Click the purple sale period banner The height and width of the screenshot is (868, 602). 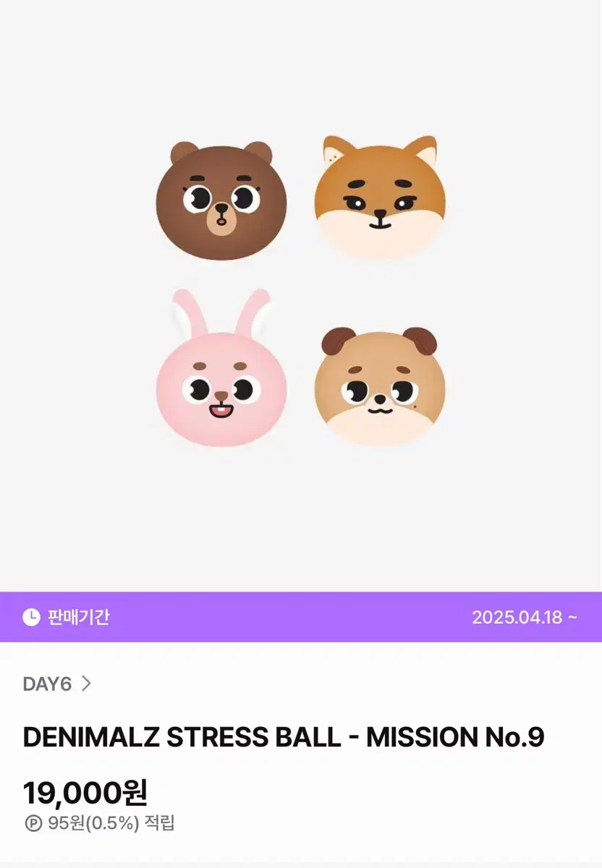pos(301,617)
